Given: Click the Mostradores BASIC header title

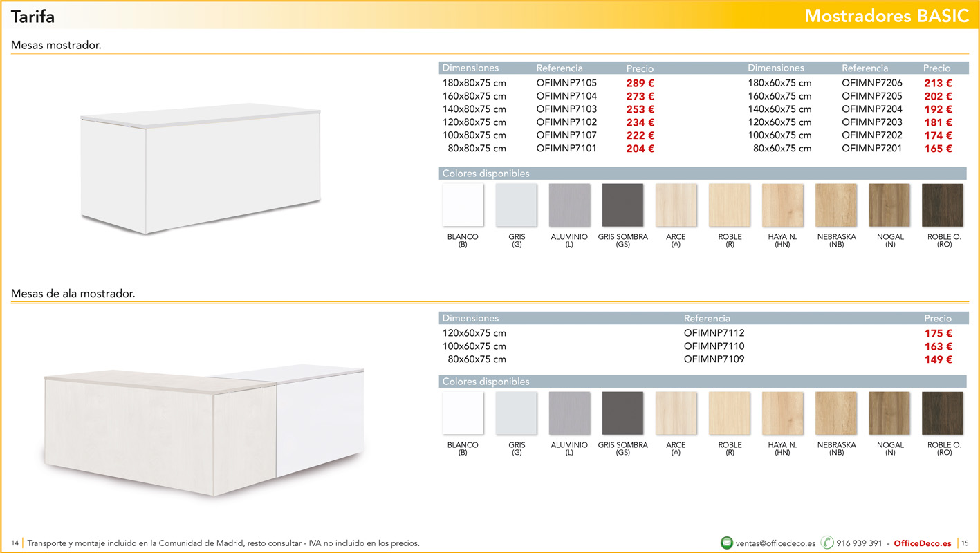Looking at the screenshot, I should click(x=887, y=17).
